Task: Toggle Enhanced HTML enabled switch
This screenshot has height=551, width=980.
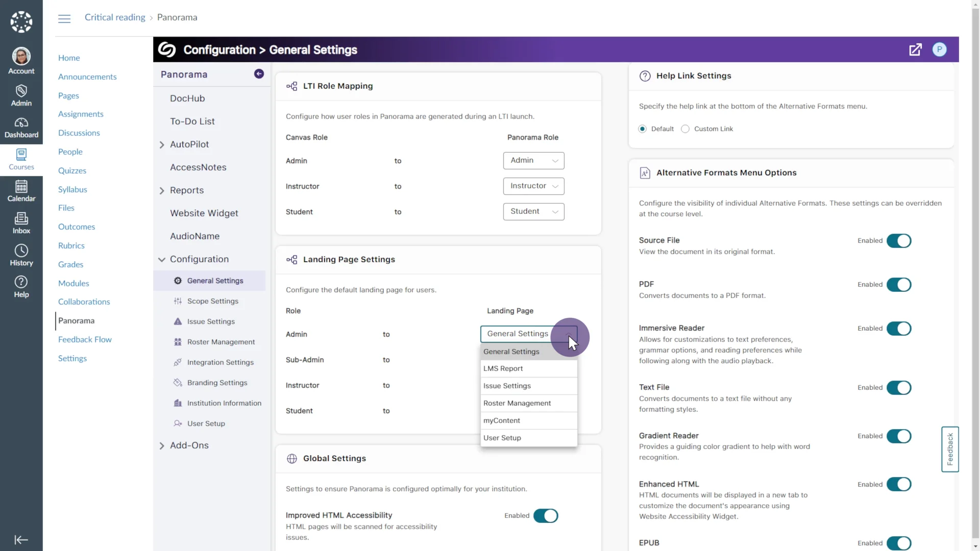Action: (x=899, y=484)
